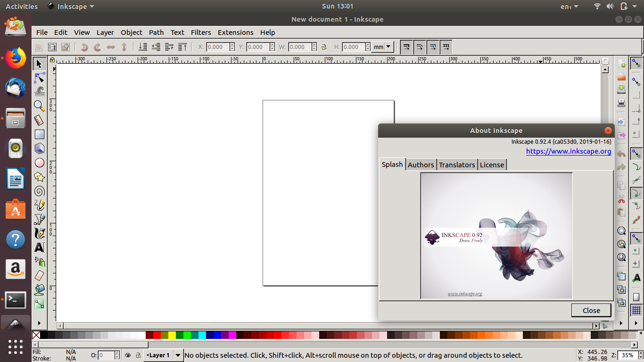644x362 pixels.
Task: Toggle the width/height lock in the toolbar
Action: (324, 47)
